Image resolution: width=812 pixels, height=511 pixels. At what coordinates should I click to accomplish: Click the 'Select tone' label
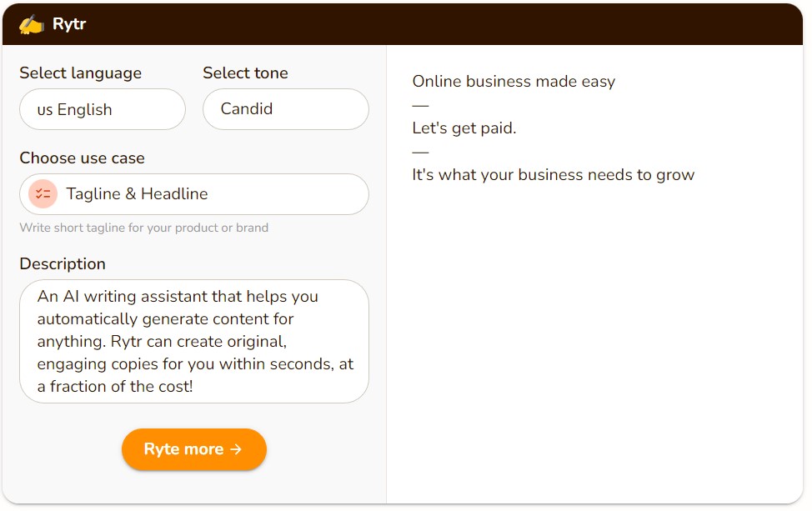(245, 73)
